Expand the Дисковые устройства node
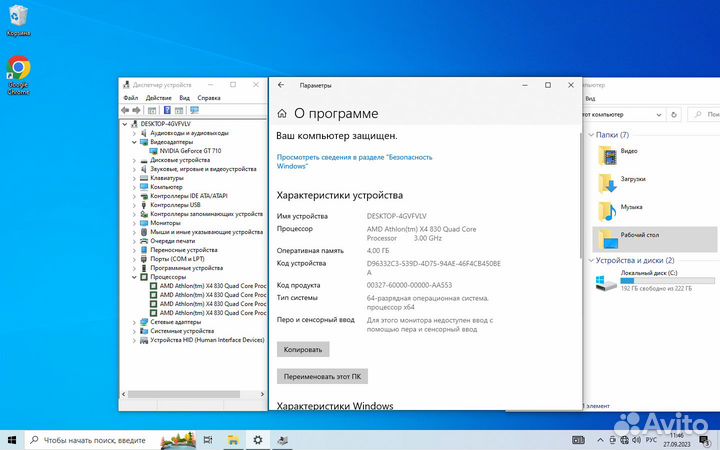 coord(134,160)
